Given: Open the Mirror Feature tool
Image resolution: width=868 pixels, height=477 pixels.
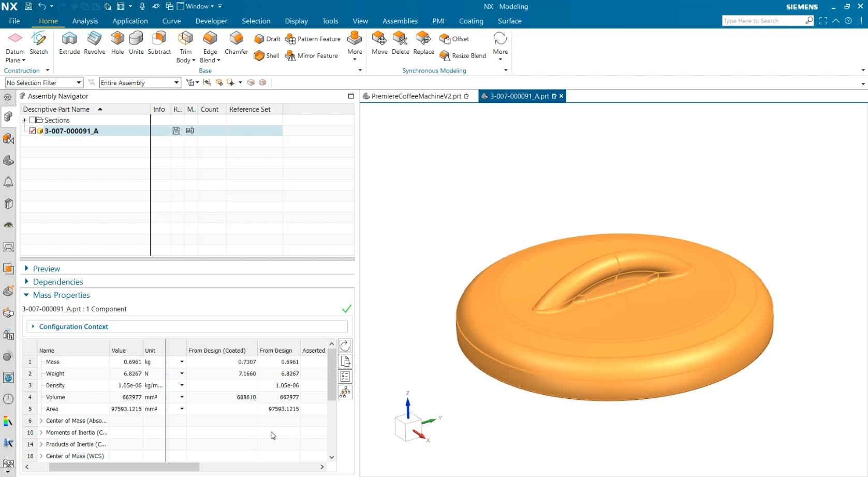Looking at the screenshot, I should coord(312,56).
